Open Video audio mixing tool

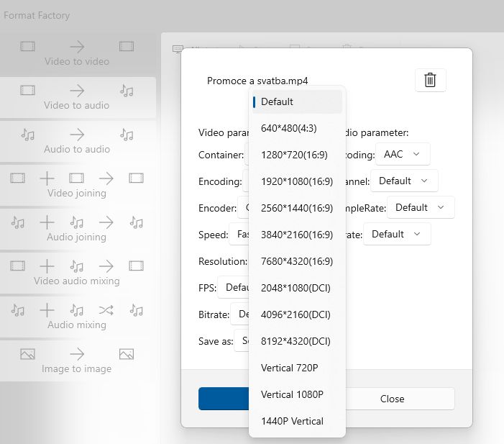pyautogui.click(x=77, y=273)
